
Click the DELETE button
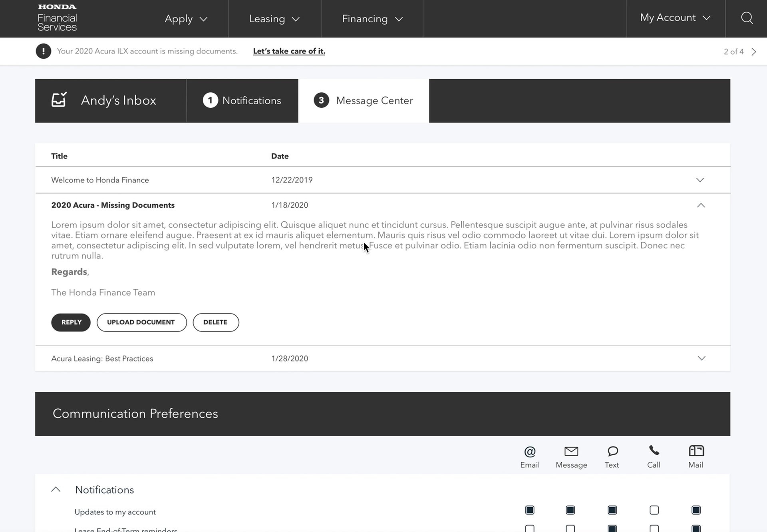[x=216, y=322]
